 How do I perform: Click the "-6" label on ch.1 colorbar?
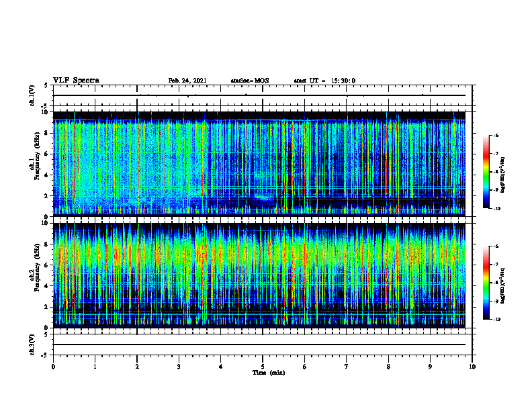pyautogui.click(x=496, y=136)
